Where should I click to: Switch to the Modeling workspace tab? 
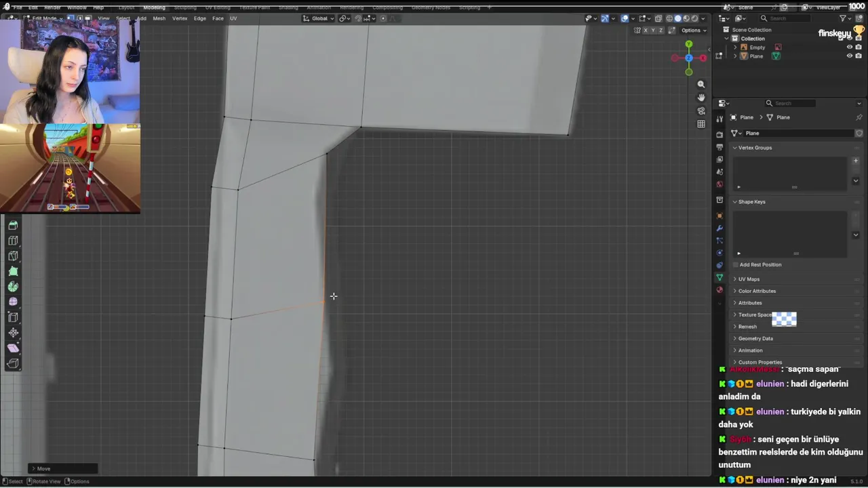coord(154,7)
